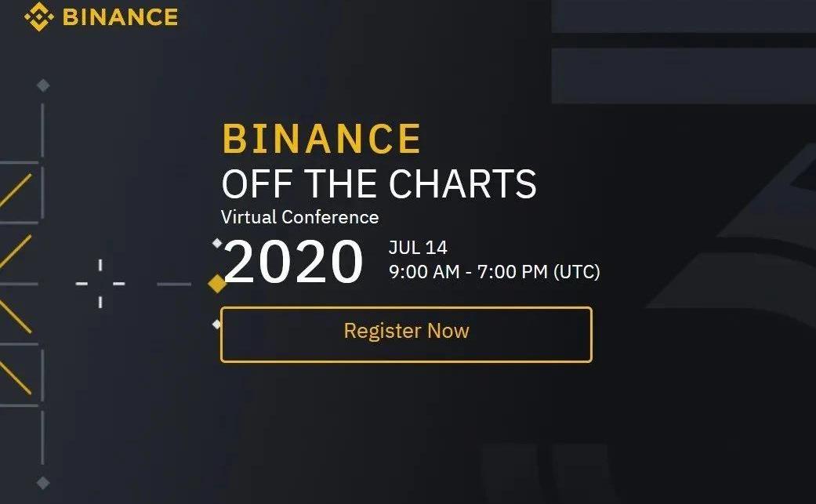Click the topmost yellow diagonal line decoration
The image size is (816, 504).
coord(16,191)
